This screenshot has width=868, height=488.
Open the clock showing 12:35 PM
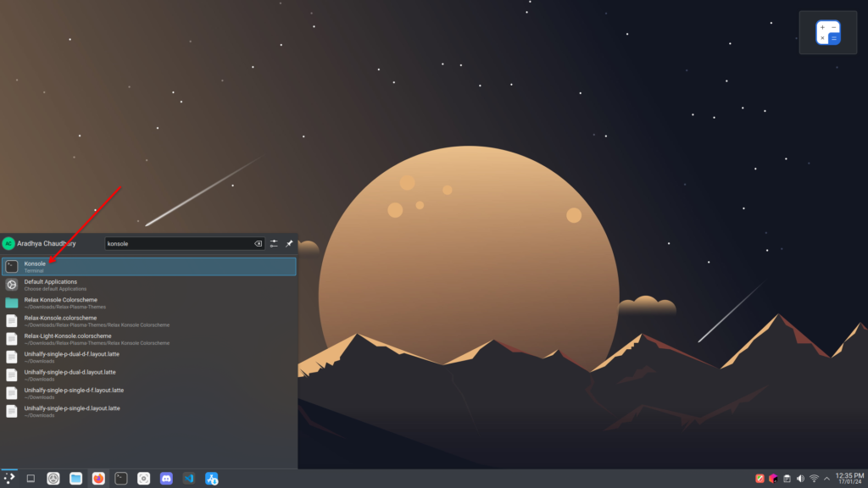[849, 479]
